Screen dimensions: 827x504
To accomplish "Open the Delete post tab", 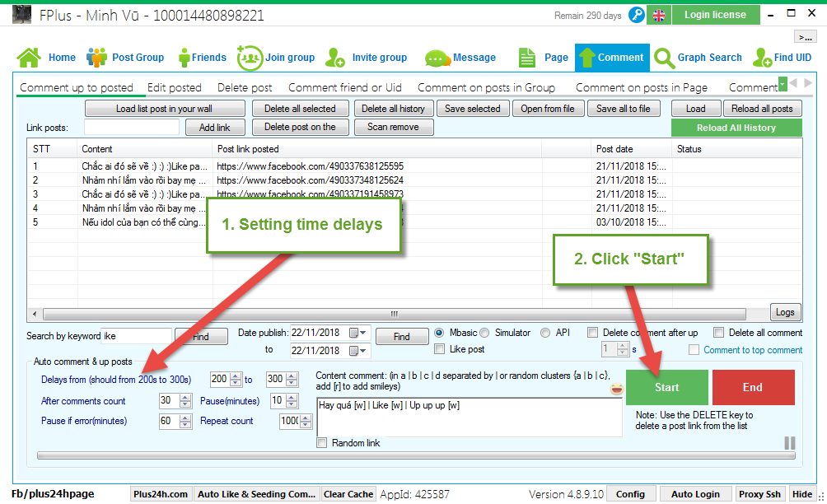I will (245, 87).
